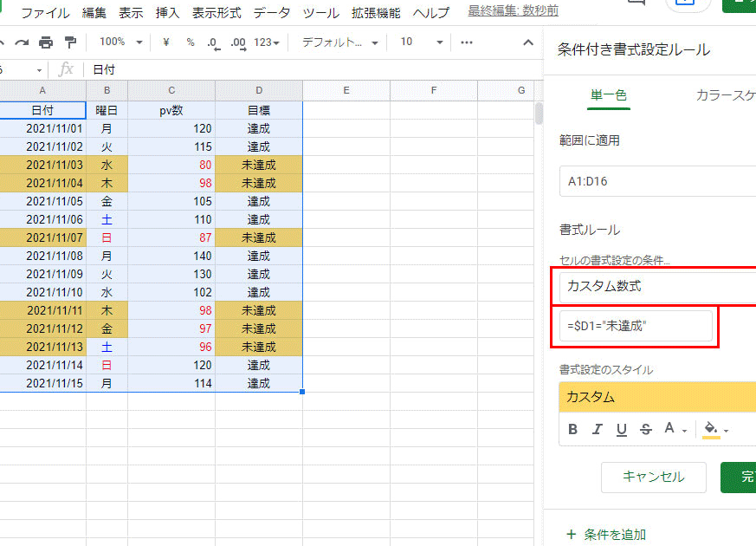Select column E header
This screenshot has height=546, width=756.
point(346,91)
